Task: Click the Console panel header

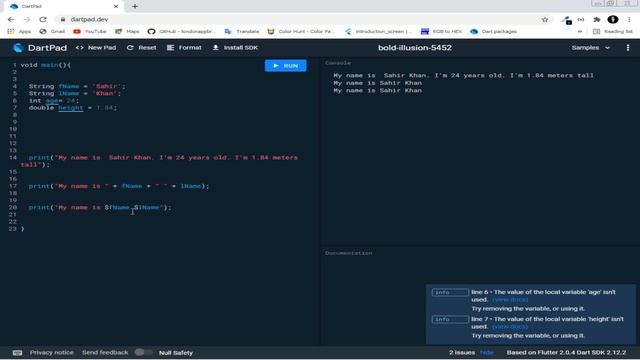Action: point(338,63)
